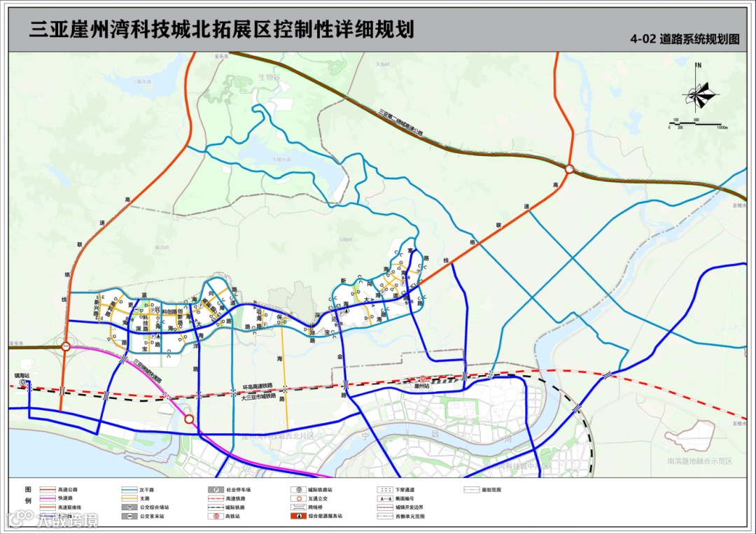Screen dimensions: 756x534
Task: Click the 高速铁路 legend line sample
Action: coord(216,498)
